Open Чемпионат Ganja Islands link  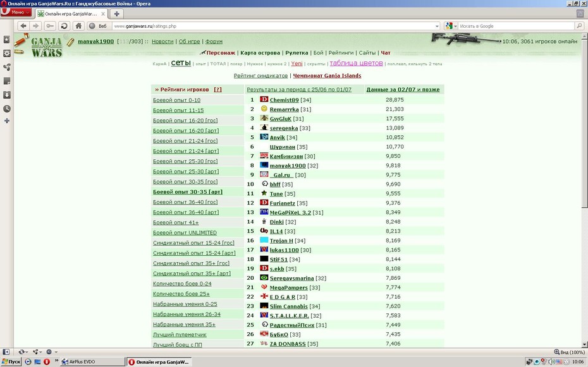tap(327, 76)
